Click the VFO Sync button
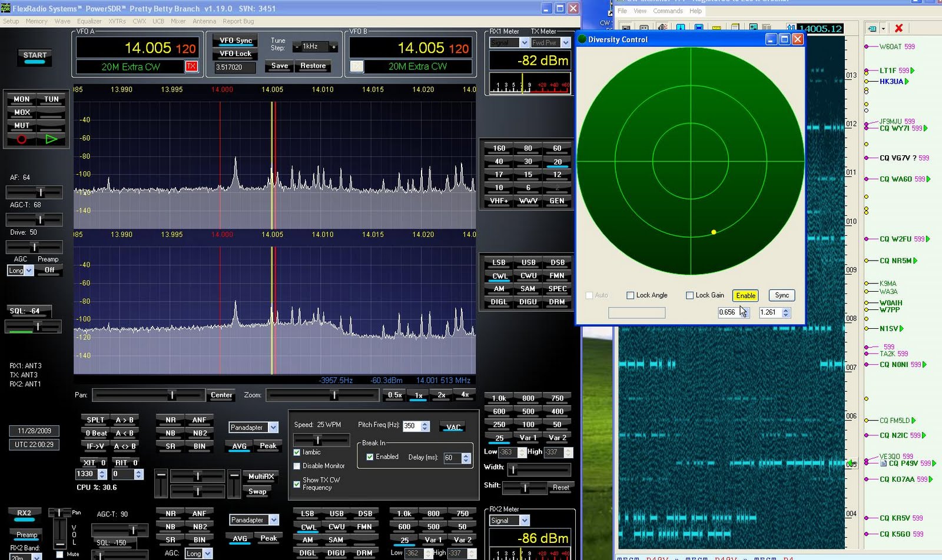The height and width of the screenshot is (560, 942). 235,41
